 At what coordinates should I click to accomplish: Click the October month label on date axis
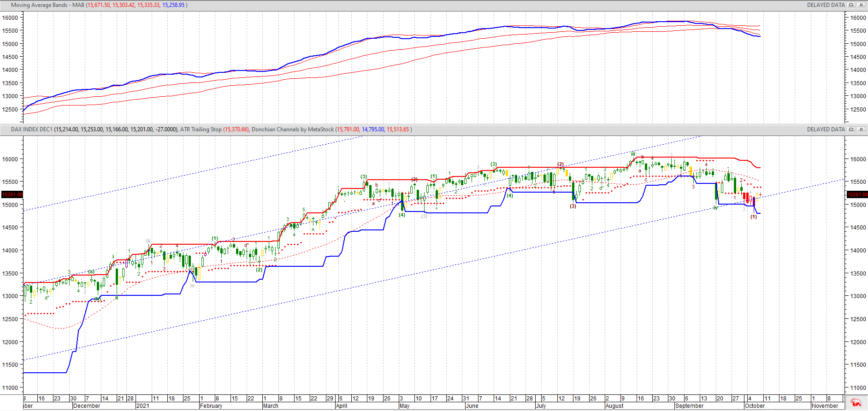(x=755, y=406)
